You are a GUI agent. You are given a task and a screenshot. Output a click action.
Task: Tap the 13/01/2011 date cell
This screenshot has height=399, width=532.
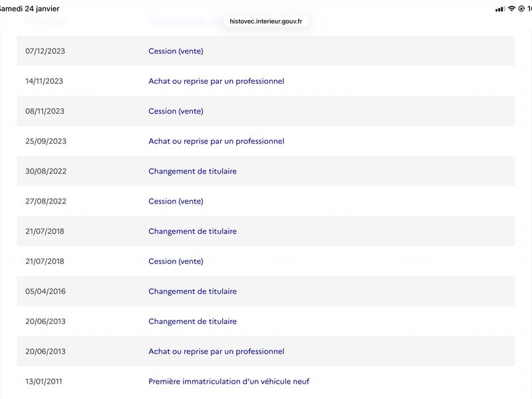click(x=44, y=381)
